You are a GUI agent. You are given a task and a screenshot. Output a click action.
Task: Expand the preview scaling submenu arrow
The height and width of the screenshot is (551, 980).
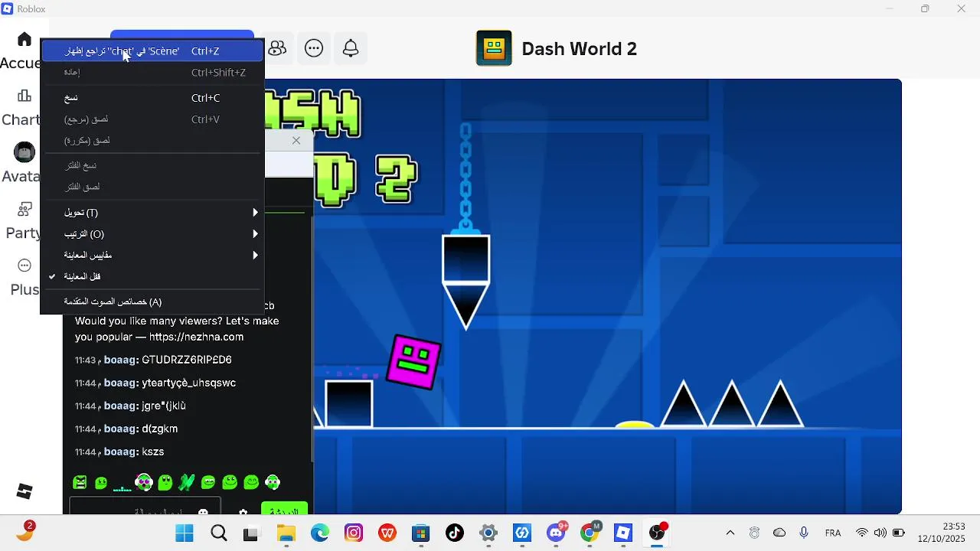click(256, 256)
